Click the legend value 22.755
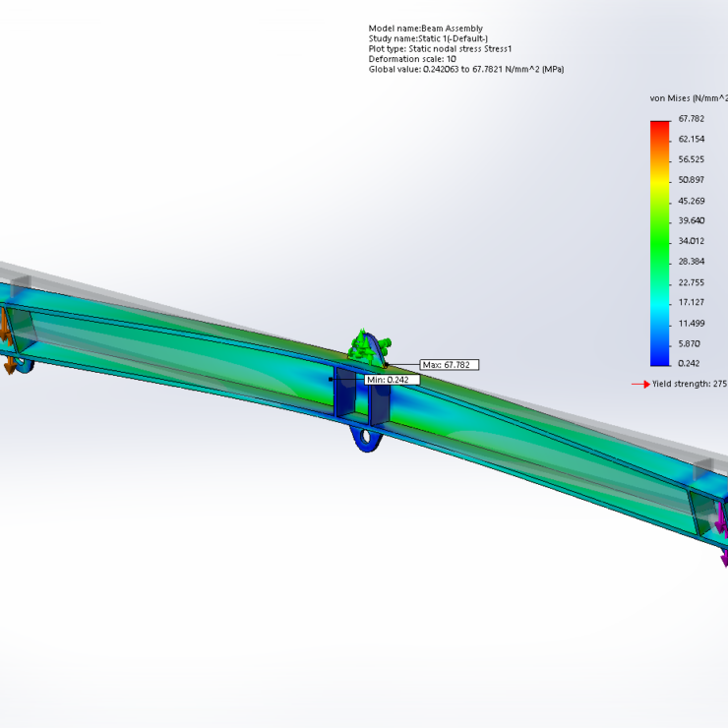Screen dimensions: 728x728 click(x=692, y=282)
